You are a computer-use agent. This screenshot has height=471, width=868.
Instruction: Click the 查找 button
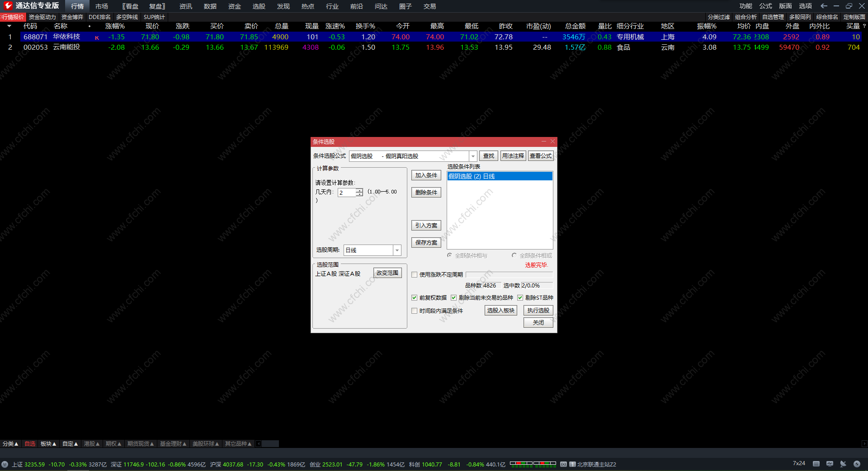(x=489, y=156)
